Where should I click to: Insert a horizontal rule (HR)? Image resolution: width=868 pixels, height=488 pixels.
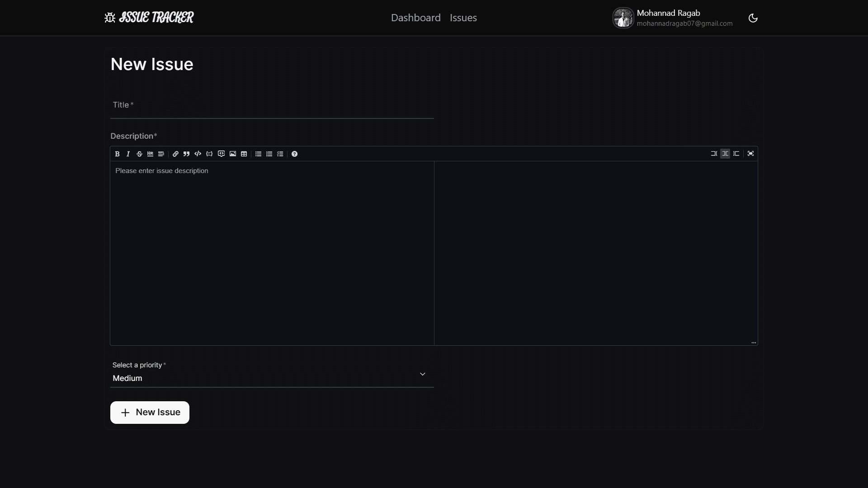(150, 154)
